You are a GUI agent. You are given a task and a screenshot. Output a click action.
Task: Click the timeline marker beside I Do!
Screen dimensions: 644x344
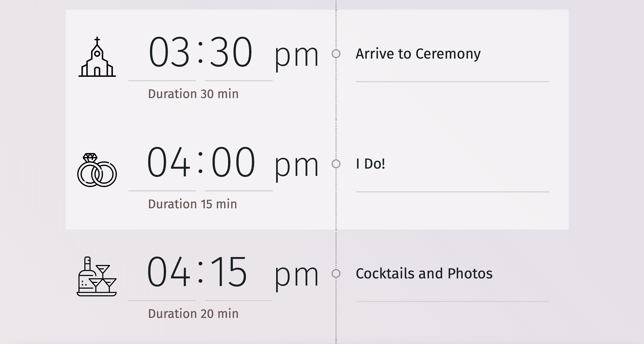pos(336,164)
